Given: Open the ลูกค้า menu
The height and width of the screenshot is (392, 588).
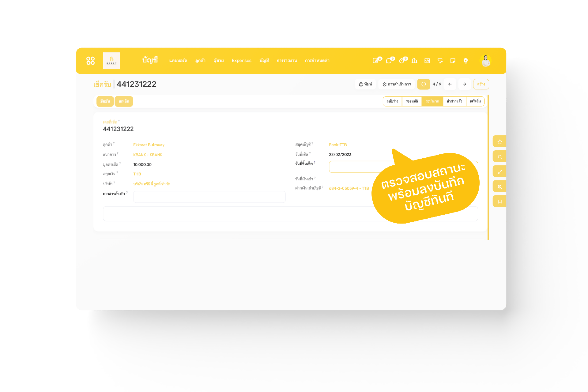Looking at the screenshot, I should (x=200, y=61).
